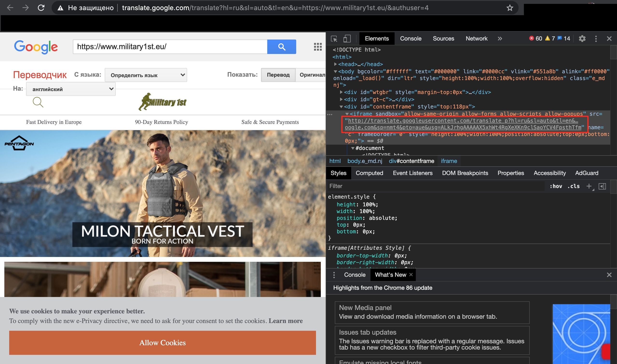Click the Google Translate URL input field
The image size is (617, 364).
[170, 47]
